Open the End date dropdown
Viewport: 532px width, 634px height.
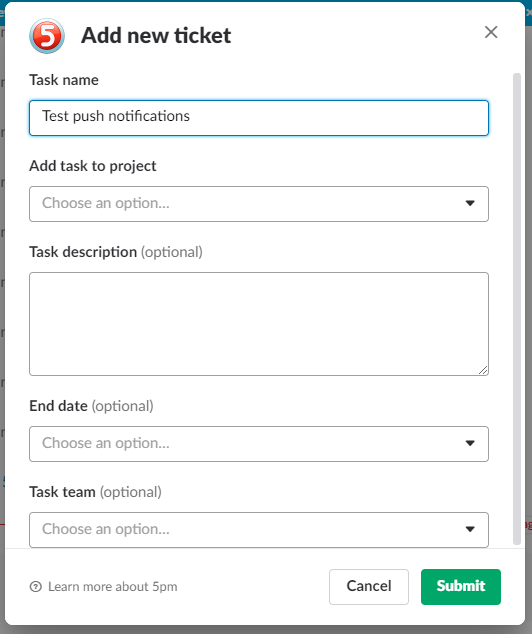click(259, 444)
